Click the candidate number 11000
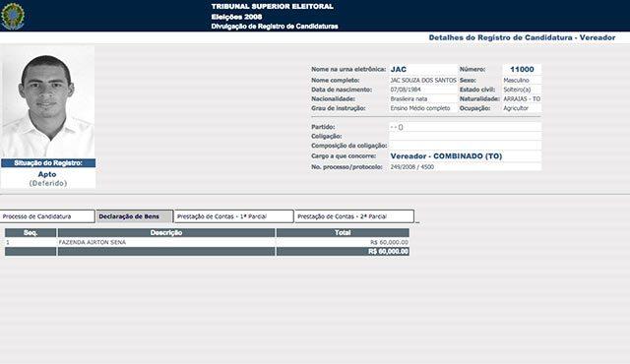 coord(522,69)
